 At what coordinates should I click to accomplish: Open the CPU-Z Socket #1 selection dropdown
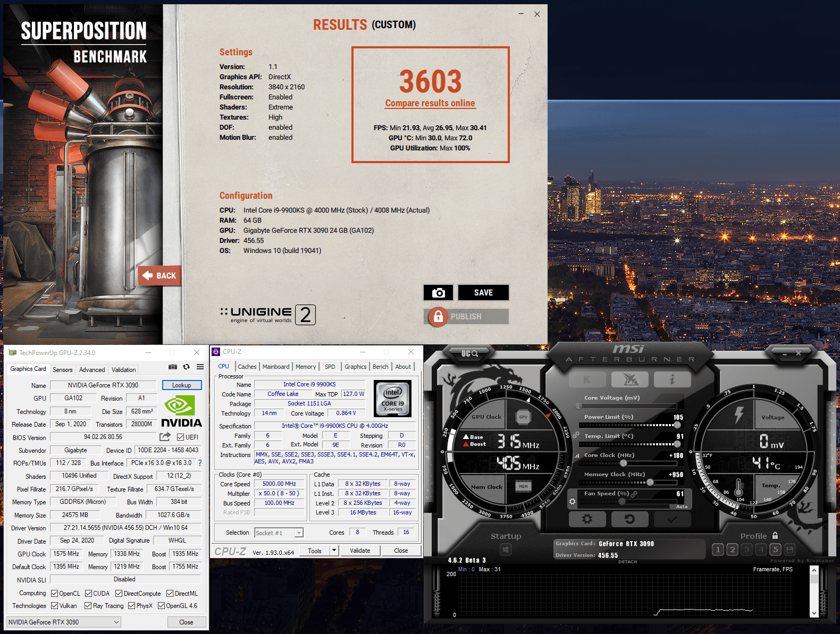(279, 533)
